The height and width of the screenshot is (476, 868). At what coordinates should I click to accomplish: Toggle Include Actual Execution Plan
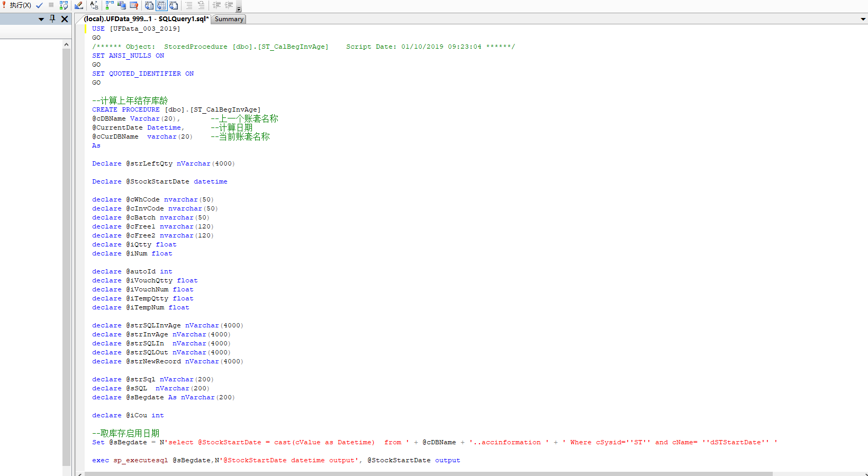click(110, 5)
